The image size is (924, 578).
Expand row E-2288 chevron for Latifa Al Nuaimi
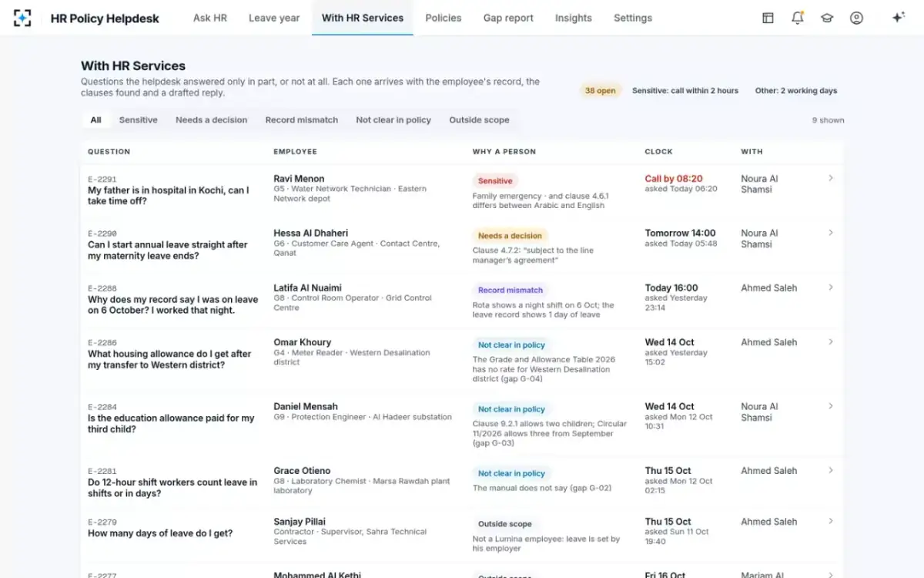point(831,287)
